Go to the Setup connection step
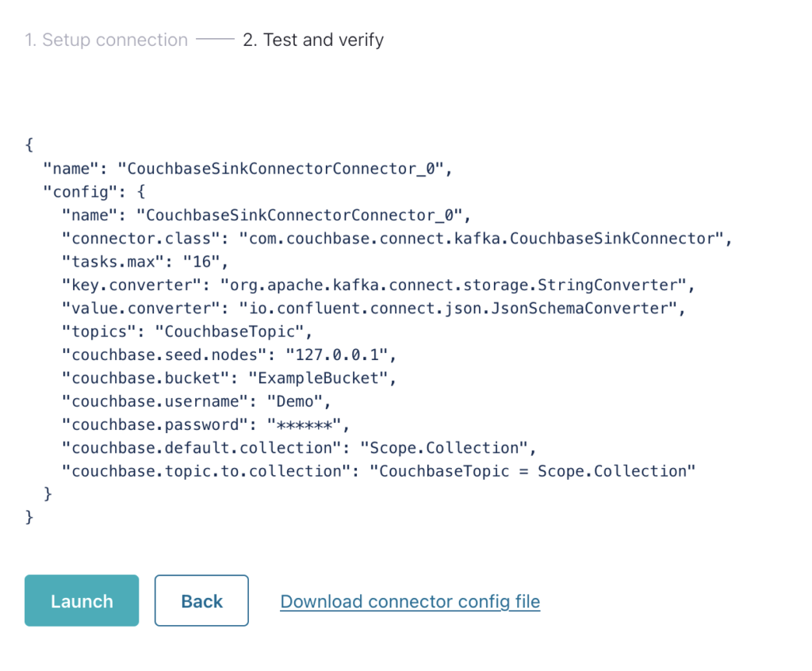Screen dimensions: 812x671 [106, 40]
